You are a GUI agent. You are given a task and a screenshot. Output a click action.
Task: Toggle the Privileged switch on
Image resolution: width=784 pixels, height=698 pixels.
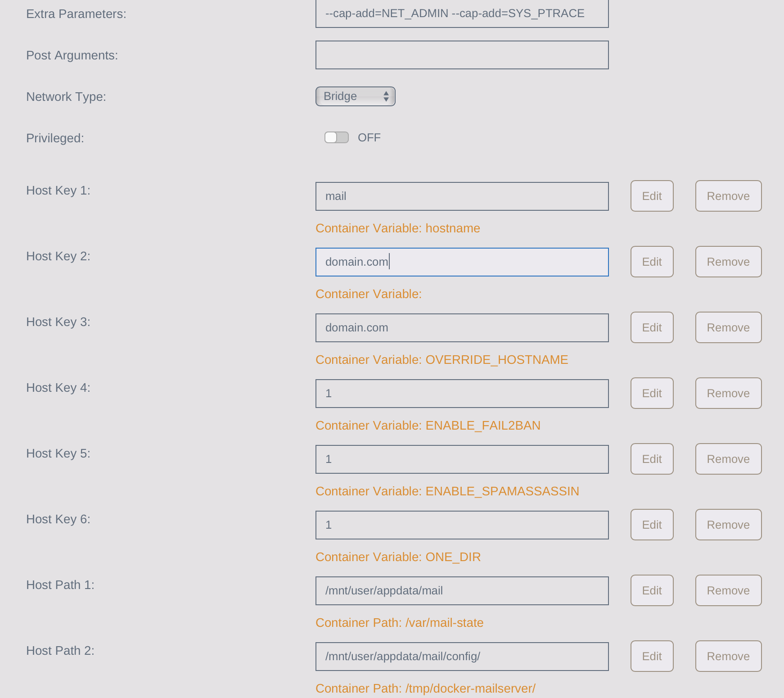pos(337,137)
